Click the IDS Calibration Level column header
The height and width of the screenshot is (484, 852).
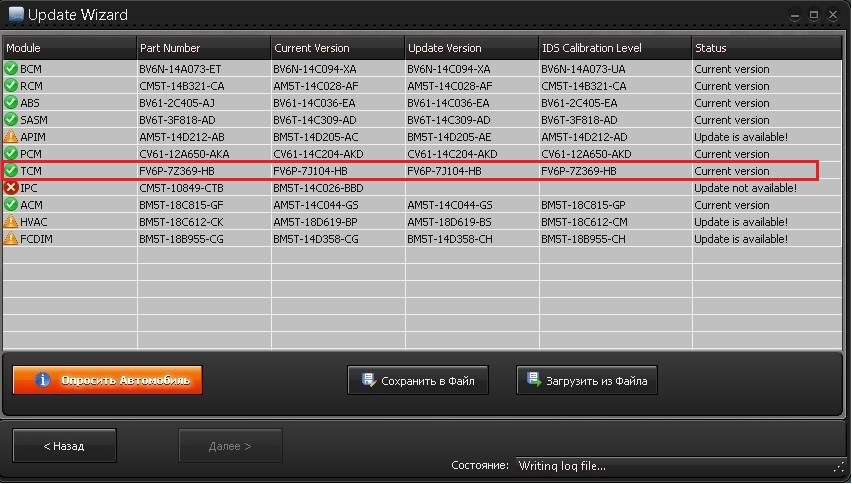click(x=615, y=48)
